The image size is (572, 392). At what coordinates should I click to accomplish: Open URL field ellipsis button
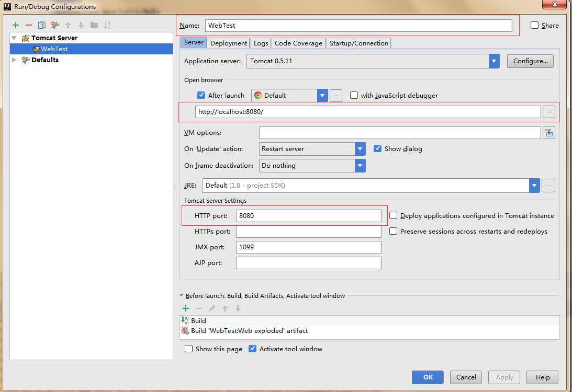click(549, 112)
